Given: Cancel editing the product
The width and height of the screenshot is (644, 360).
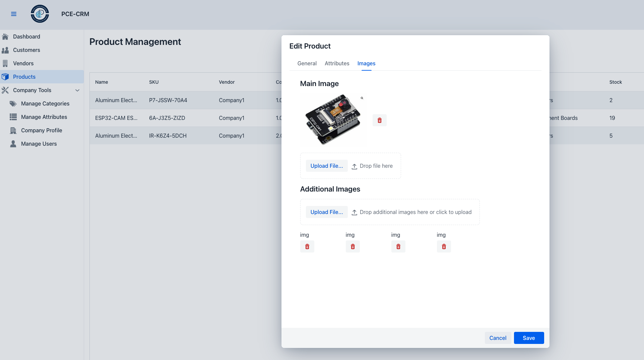Looking at the screenshot, I should click(498, 338).
